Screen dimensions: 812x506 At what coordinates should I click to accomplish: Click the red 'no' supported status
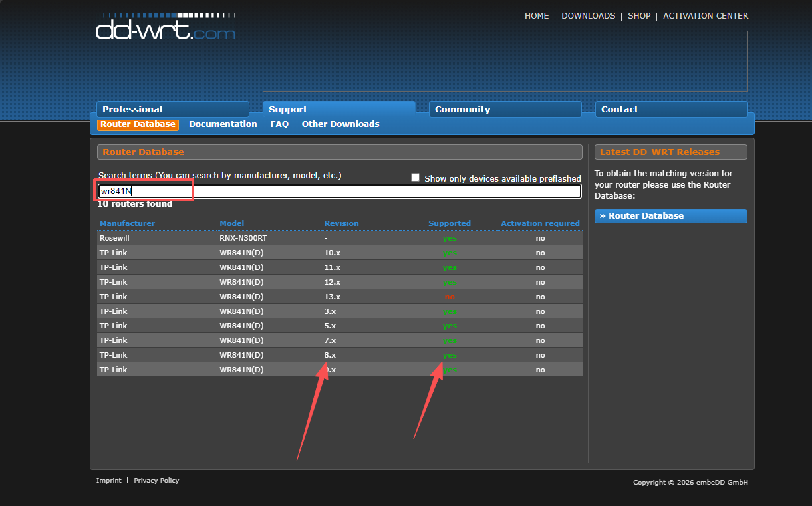(x=450, y=297)
